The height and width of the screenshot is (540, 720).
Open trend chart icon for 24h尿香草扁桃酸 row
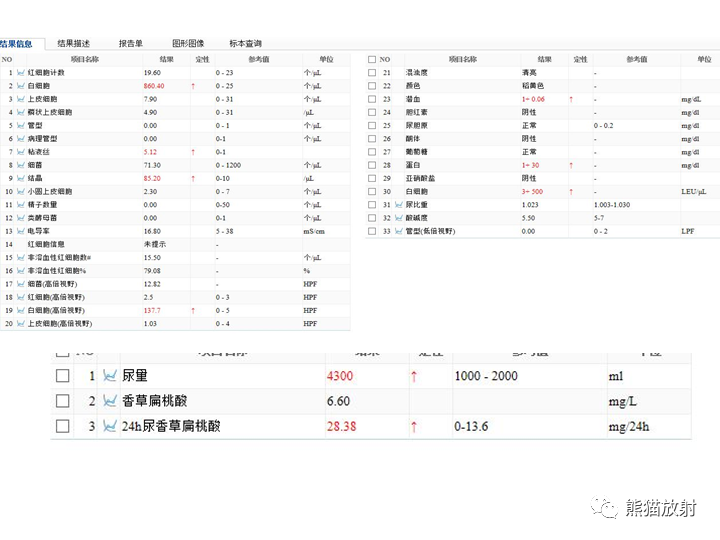coord(110,427)
